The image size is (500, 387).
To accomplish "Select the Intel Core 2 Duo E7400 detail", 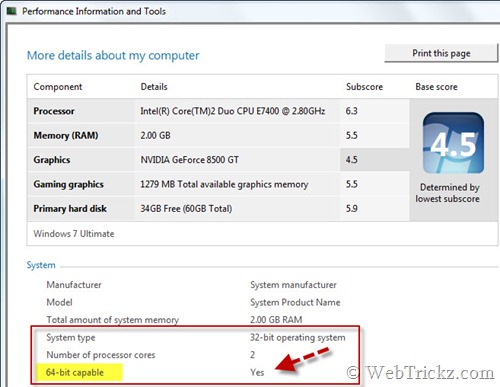I will point(233,111).
